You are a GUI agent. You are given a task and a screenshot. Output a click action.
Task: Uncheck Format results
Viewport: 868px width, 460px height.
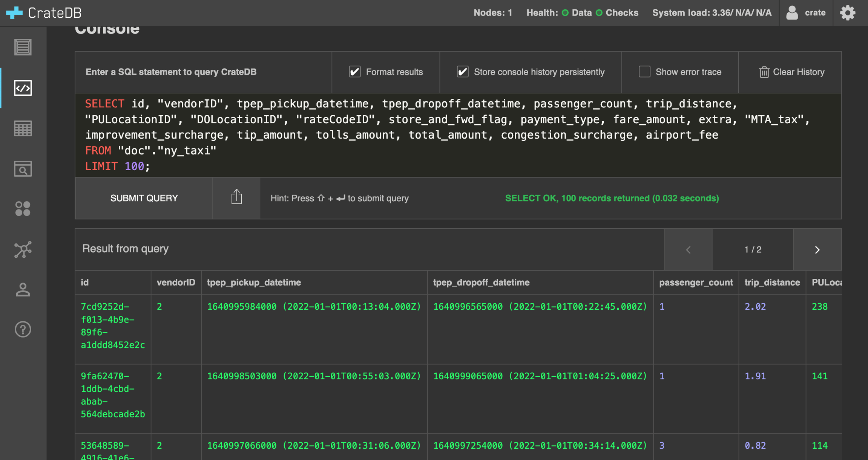pos(354,72)
